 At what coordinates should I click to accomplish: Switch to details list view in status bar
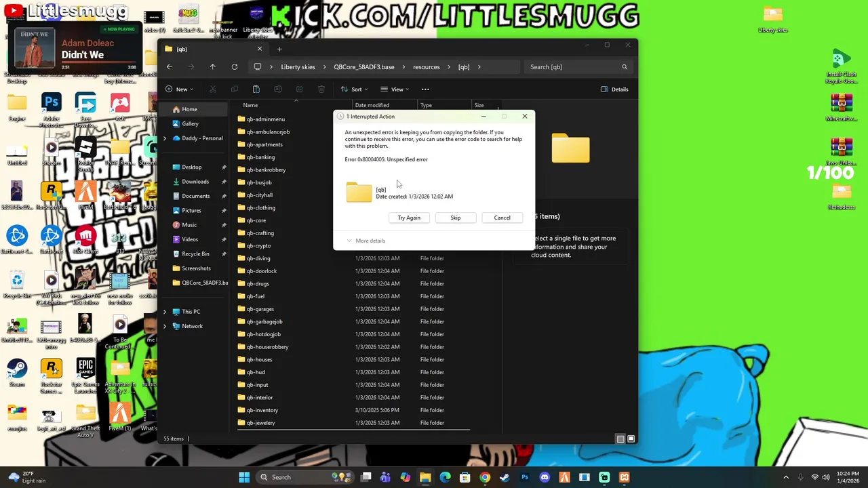[620, 439]
